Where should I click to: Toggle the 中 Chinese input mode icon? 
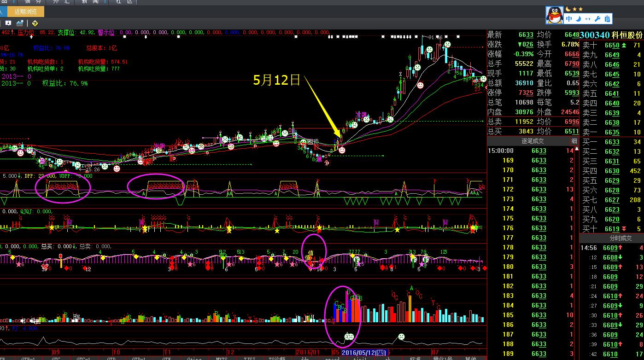(569, 19)
